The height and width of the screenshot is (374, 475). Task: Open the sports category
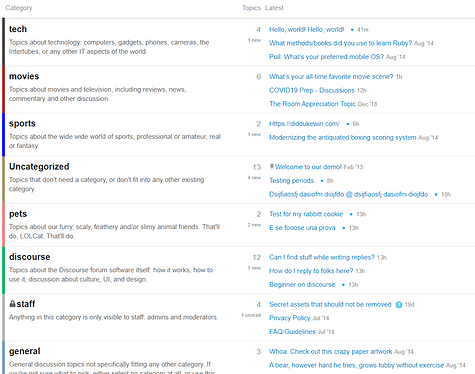(x=22, y=124)
